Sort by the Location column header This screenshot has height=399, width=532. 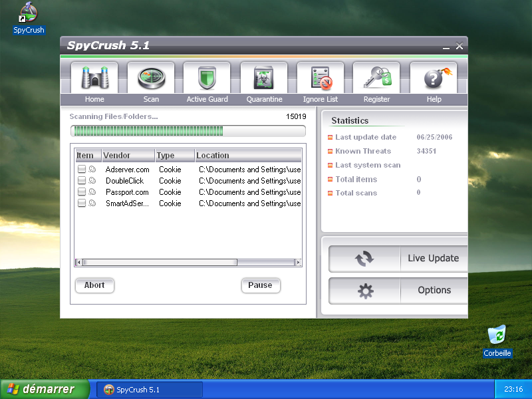click(248, 156)
